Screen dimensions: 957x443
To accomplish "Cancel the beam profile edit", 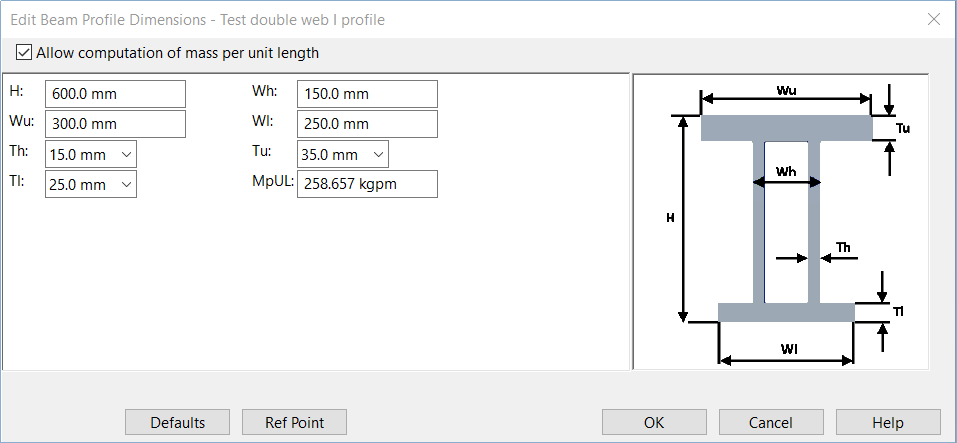I will pos(770,422).
